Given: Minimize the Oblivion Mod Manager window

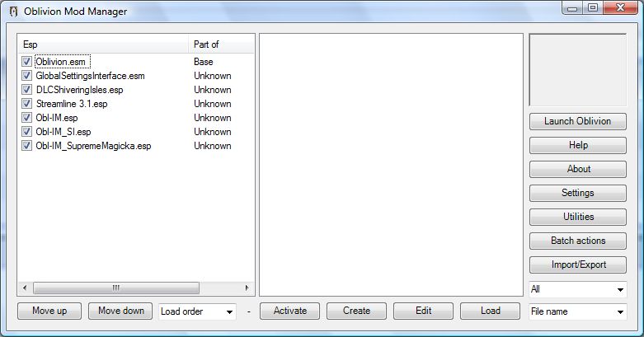Looking at the screenshot, I should 572,7.
